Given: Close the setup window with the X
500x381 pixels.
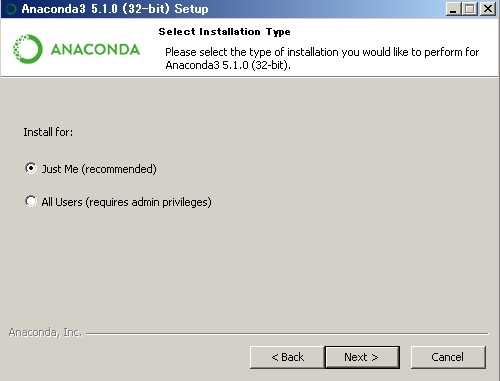Looking at the screenshot, I should [x=488, y=9].
